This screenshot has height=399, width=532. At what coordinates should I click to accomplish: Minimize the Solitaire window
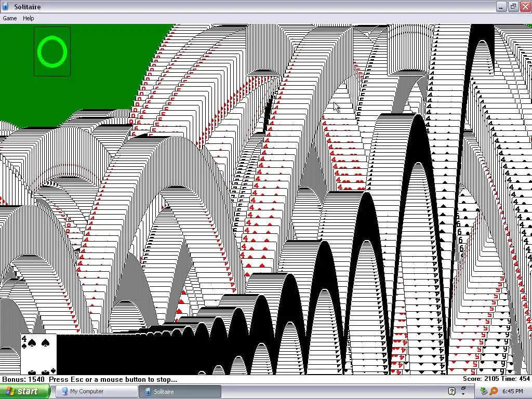(501, 6)
